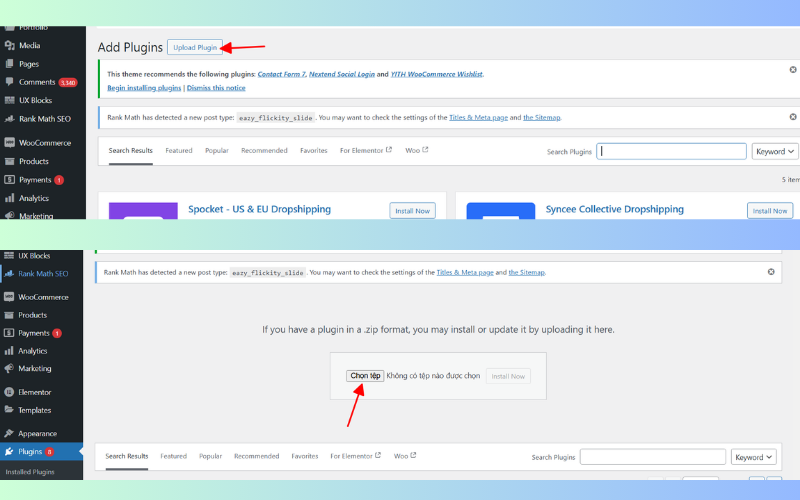Select Search Results tab in lower screenshot
This screenshot has height=500, width=800.
(127, 456)
